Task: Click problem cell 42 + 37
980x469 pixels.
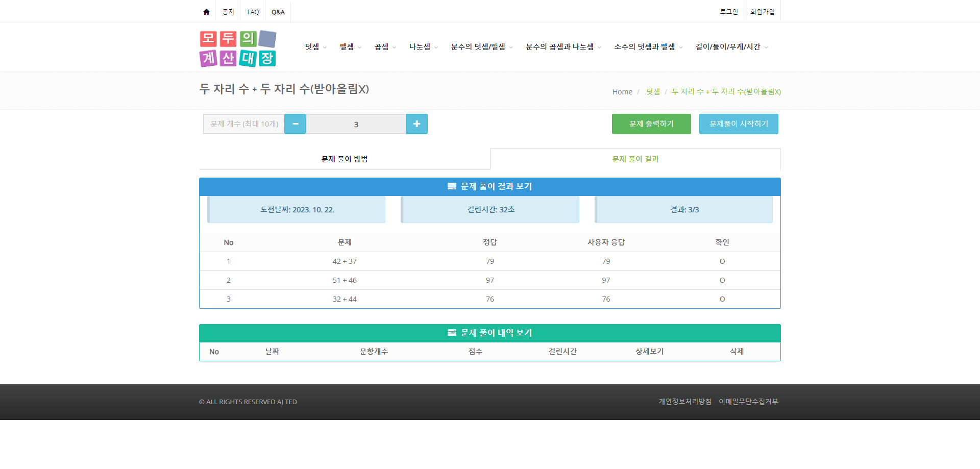Action: click(x=345, y=261)
